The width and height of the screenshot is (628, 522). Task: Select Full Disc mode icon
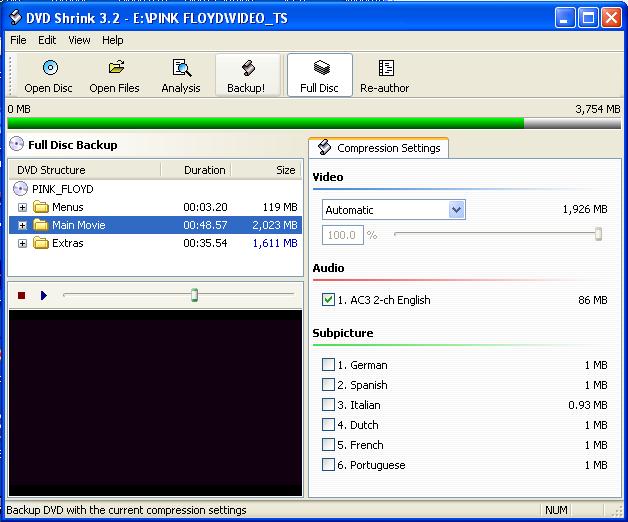(x=321, y=67)
